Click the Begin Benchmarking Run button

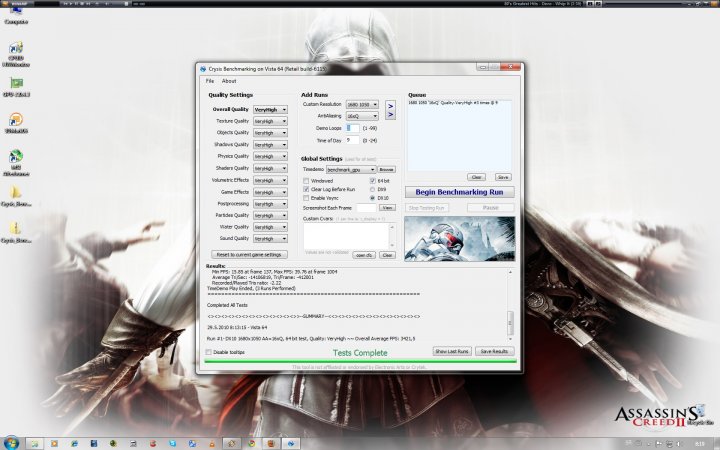tap(459, 192)
